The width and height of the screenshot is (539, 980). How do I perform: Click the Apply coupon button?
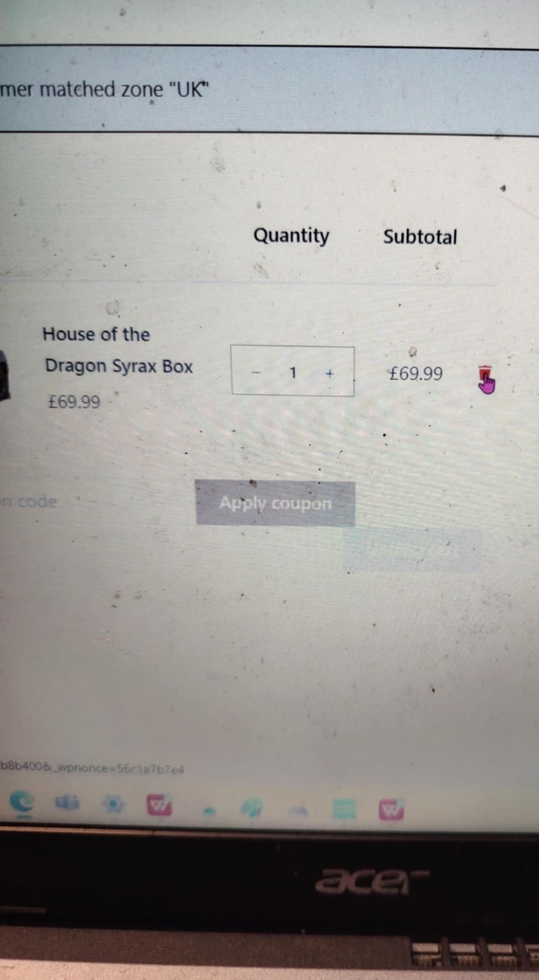(x=275, y=503)
